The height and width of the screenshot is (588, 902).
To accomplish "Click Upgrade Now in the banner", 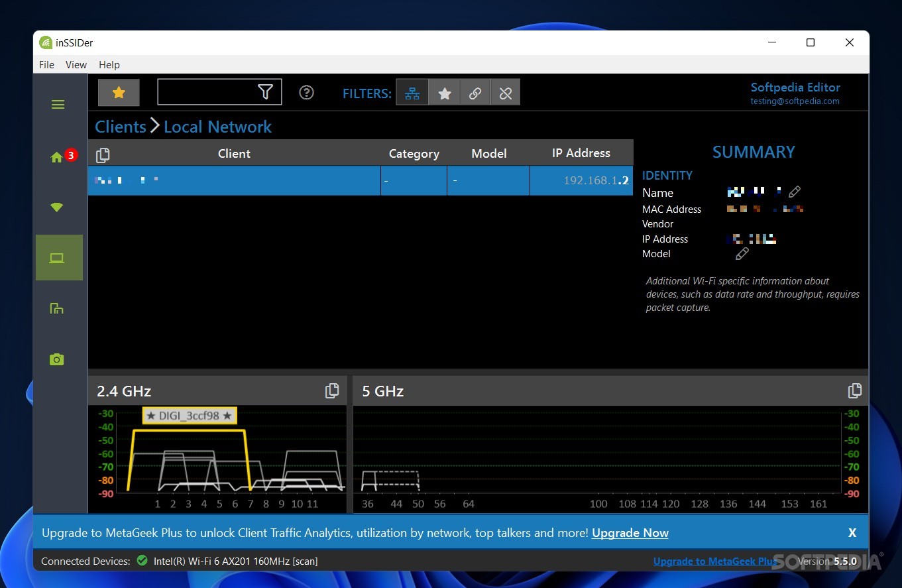I will click(x=630, y=533).
